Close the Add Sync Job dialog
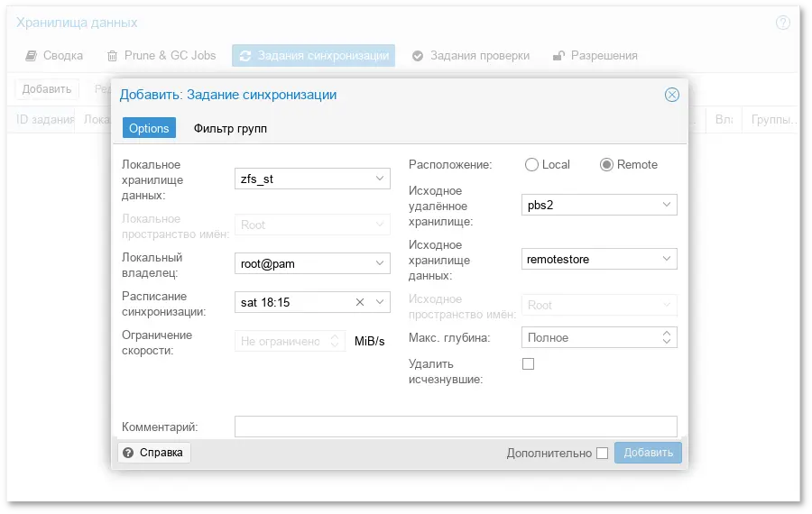The width and height of the screenshot is (812, 514). [x=671, y=95]
